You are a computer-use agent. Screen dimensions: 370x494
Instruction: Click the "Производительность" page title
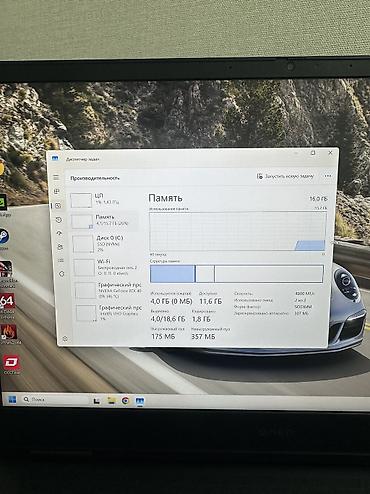pos(95,178)
